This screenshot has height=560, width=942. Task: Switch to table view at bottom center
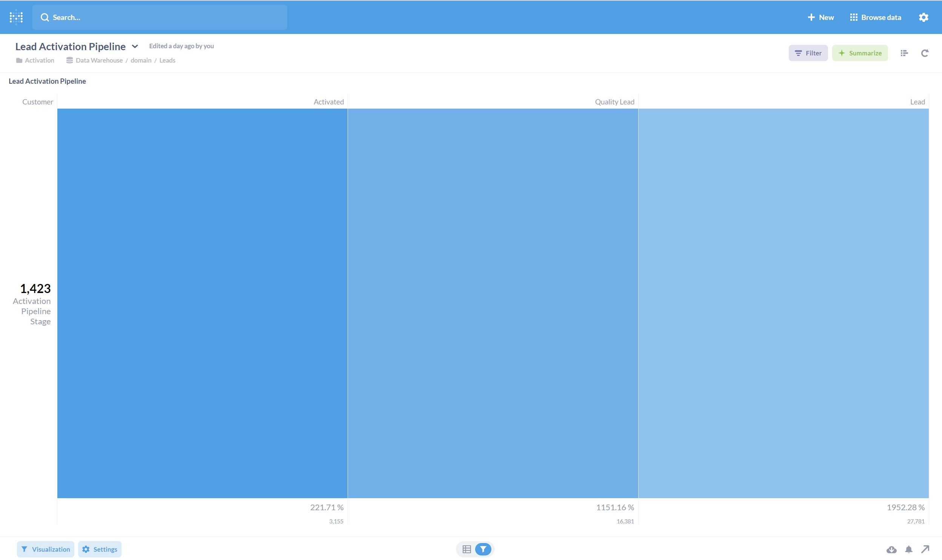tap(466, 549)
